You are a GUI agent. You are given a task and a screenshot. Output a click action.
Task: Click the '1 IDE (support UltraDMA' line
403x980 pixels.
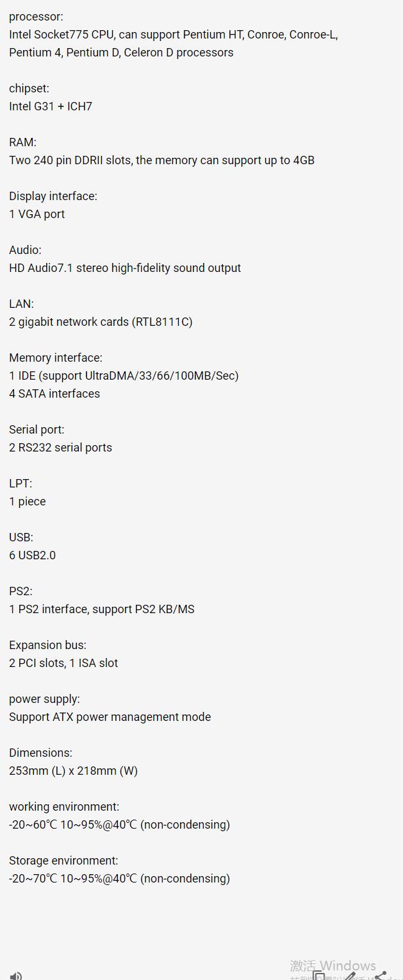[x=124, y=376]
